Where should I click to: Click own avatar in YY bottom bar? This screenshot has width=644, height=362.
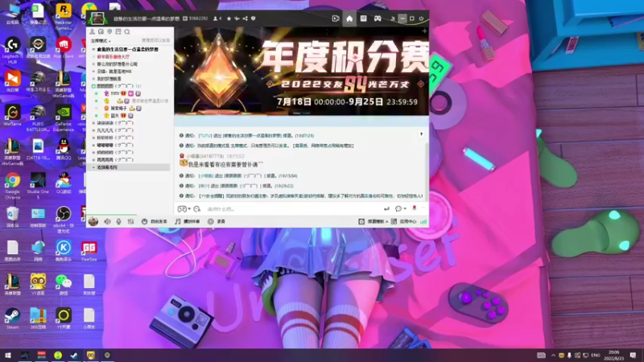tap(93, 221)
